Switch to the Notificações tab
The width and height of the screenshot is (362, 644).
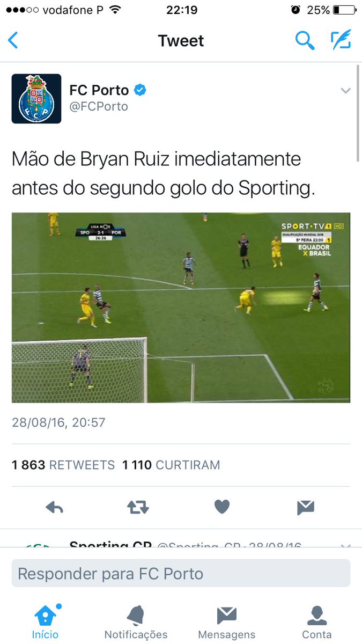136,622
